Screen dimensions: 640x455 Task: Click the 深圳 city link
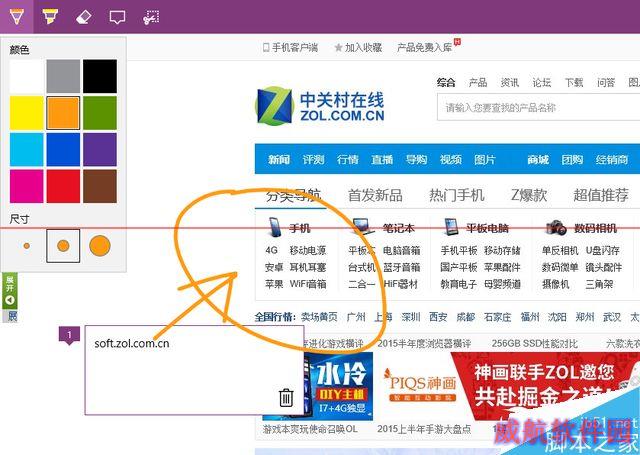(x=411, y=317)
